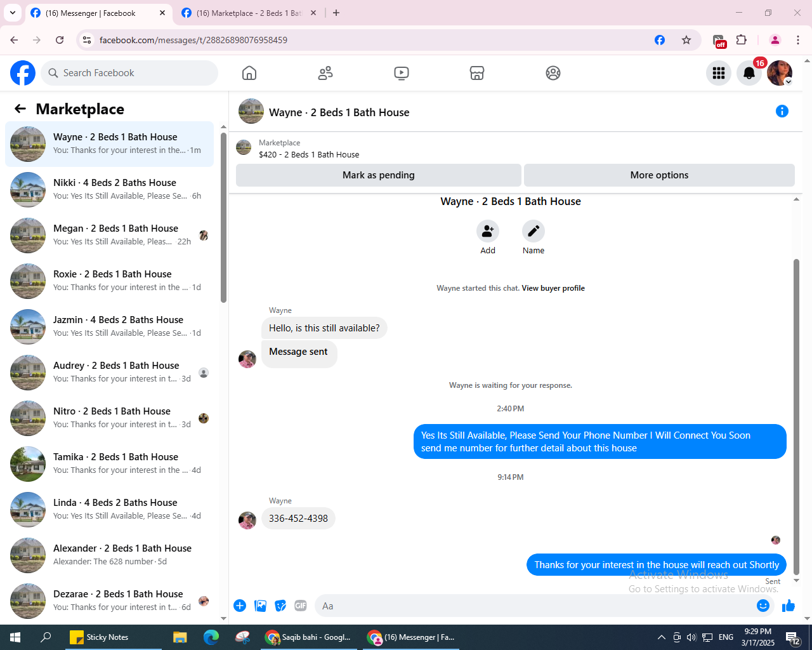Close the Messenger | Facebook tab
The image size is (812, 650).
[x=162, y=13]
